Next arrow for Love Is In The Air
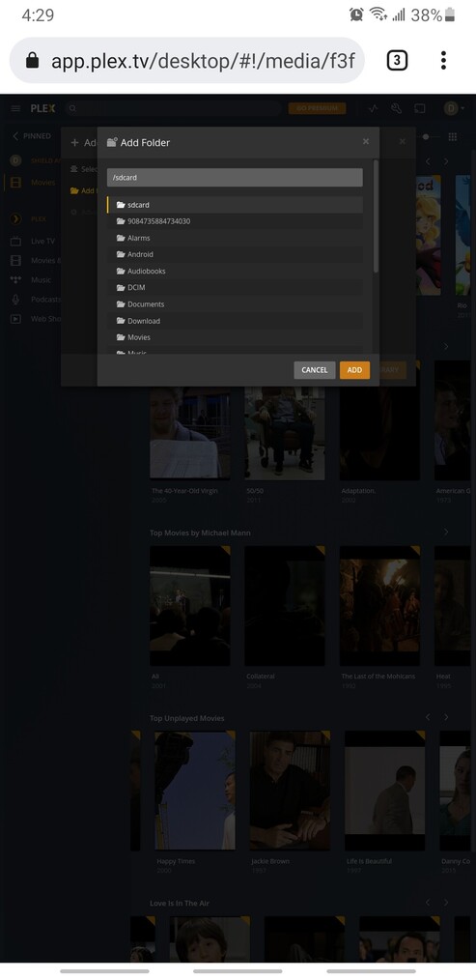Viewport: 476px width, 980px height. coord(446,903)
